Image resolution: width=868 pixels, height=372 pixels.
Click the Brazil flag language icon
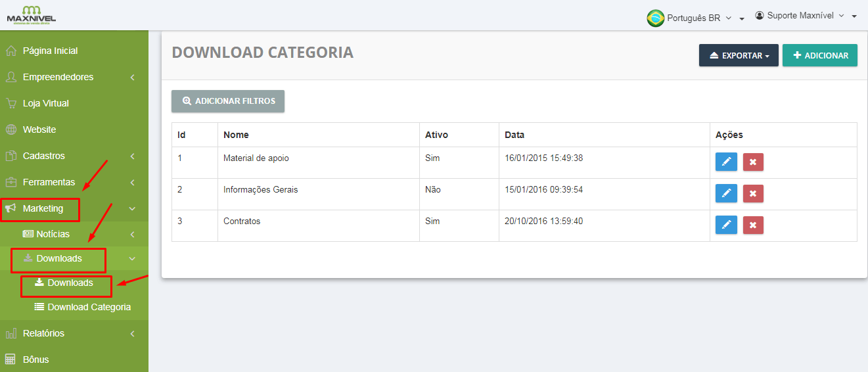coord(655,18)
